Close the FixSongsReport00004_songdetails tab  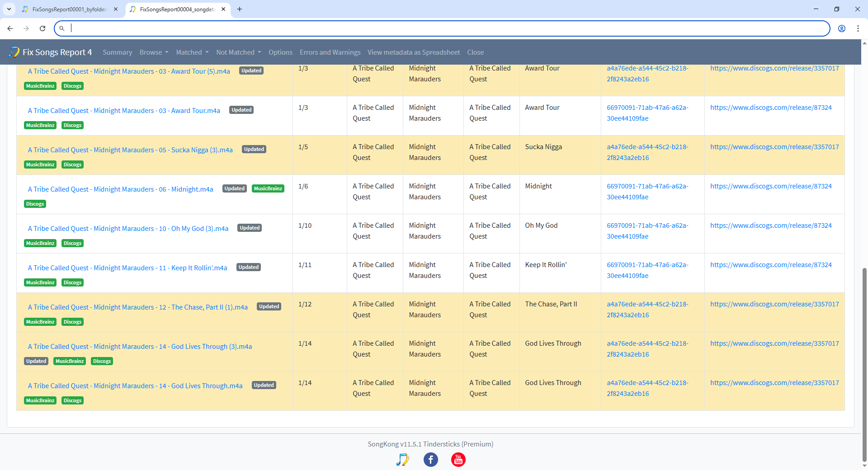[x=223, y=9]
